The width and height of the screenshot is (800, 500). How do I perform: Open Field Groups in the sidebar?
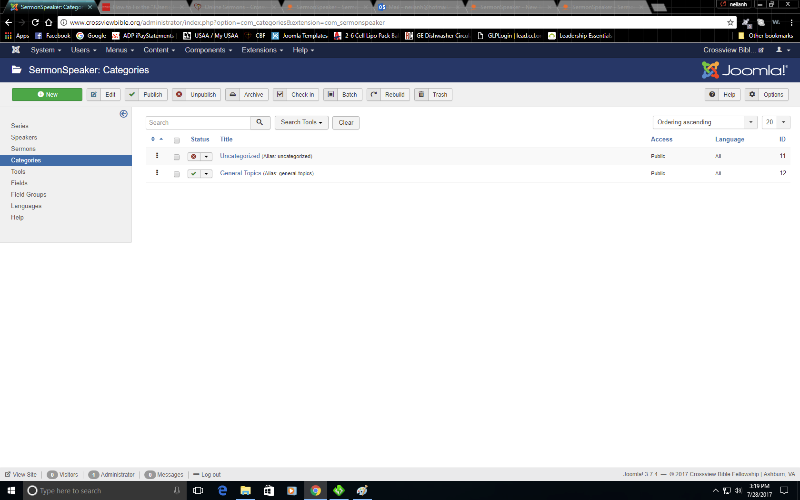(29, 194)
